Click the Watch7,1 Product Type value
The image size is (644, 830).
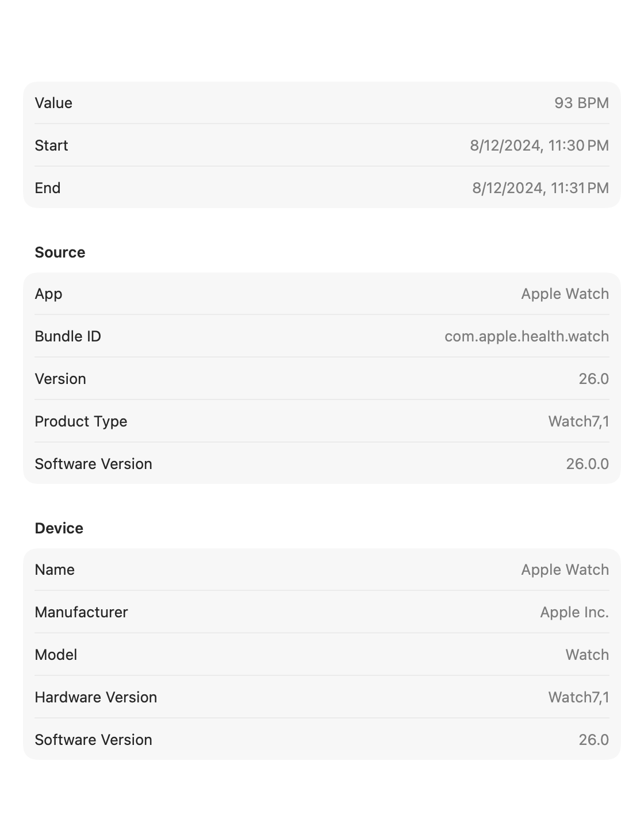[578, 421]
